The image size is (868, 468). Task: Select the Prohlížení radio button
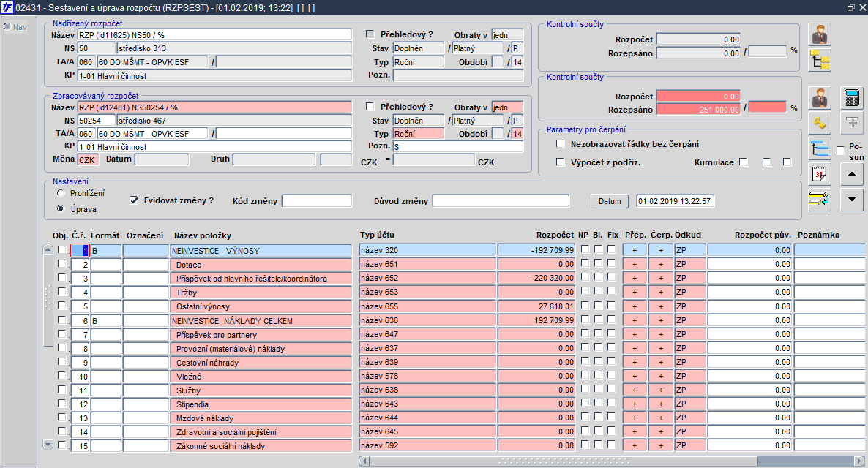[61, 193]
